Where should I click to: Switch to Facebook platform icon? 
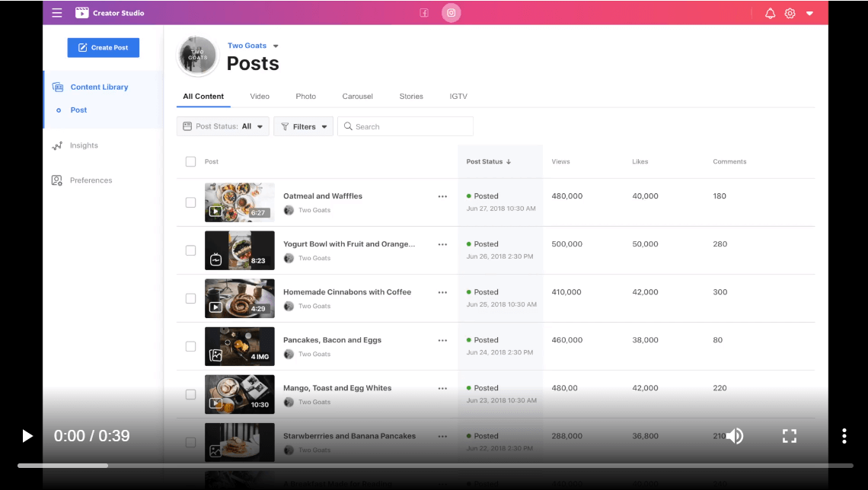[x=424, y=13]
